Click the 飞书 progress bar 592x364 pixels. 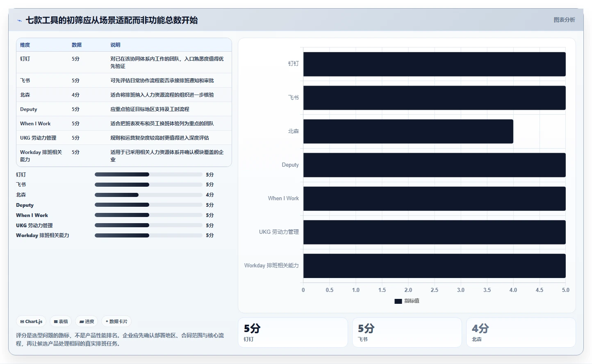point(148,185)
